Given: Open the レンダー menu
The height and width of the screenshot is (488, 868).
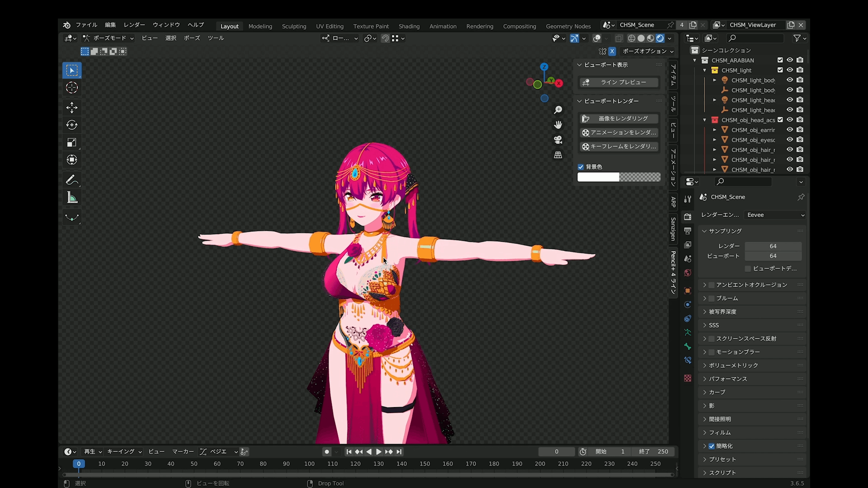Looking at the screenshot, I should click(134, 25).
